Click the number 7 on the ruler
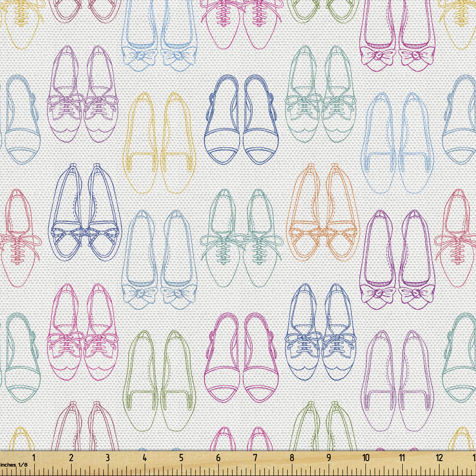476x476 pixels. [x=255, y=457]
